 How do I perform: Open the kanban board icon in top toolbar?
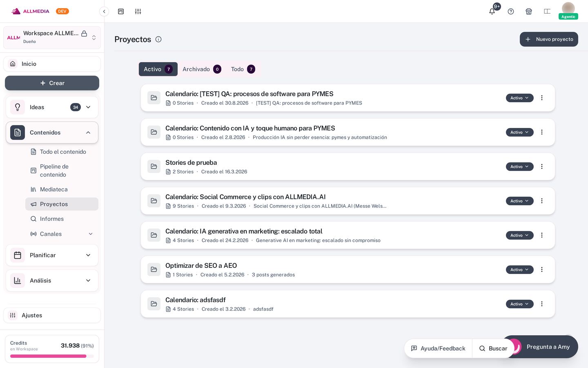pos(121,11)
